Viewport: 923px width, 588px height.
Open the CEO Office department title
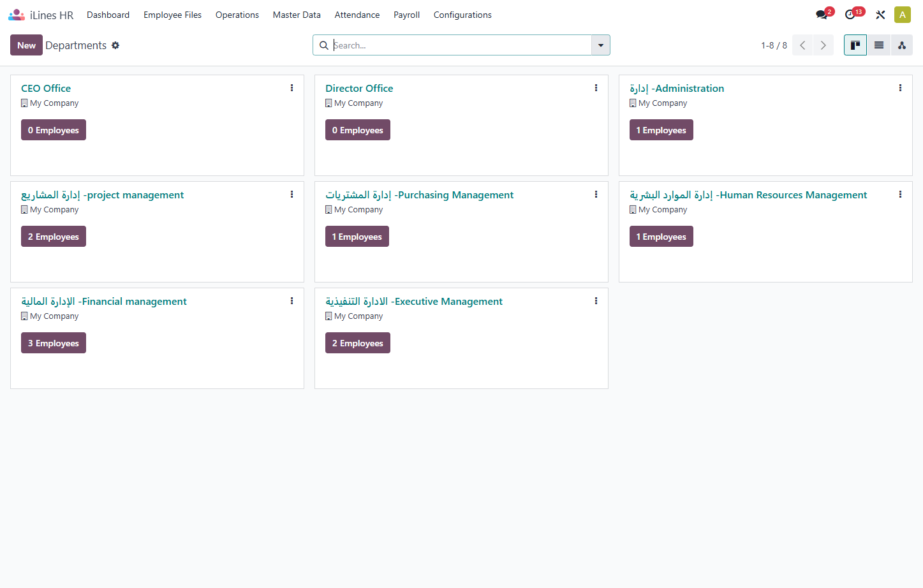46,88
